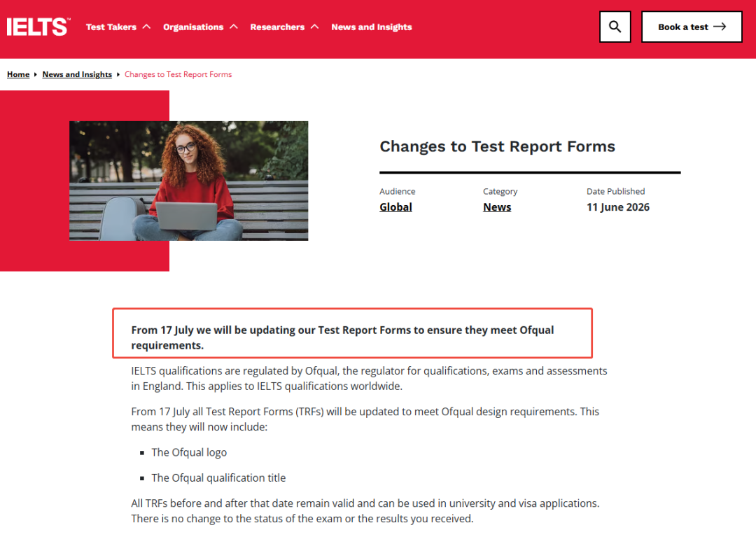Expand the Researchers chevron
This screenshot has height=537, width=756.
click(x=315, y=27)
